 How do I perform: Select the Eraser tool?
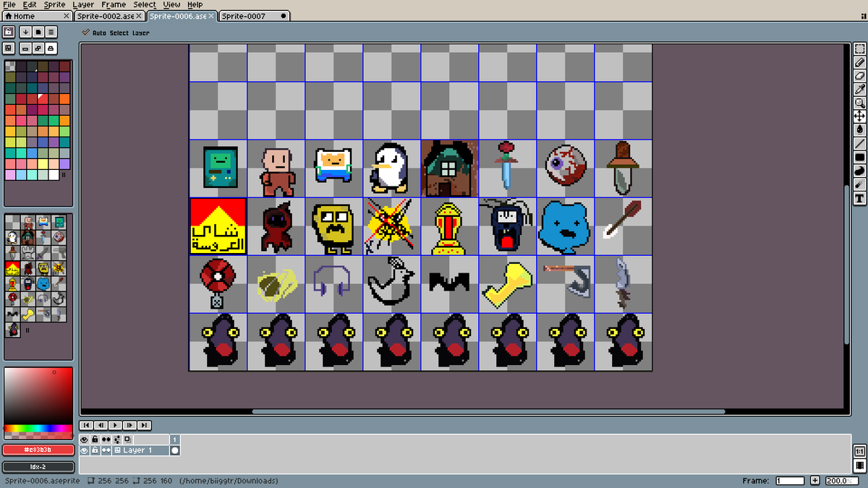pos(860,77)
